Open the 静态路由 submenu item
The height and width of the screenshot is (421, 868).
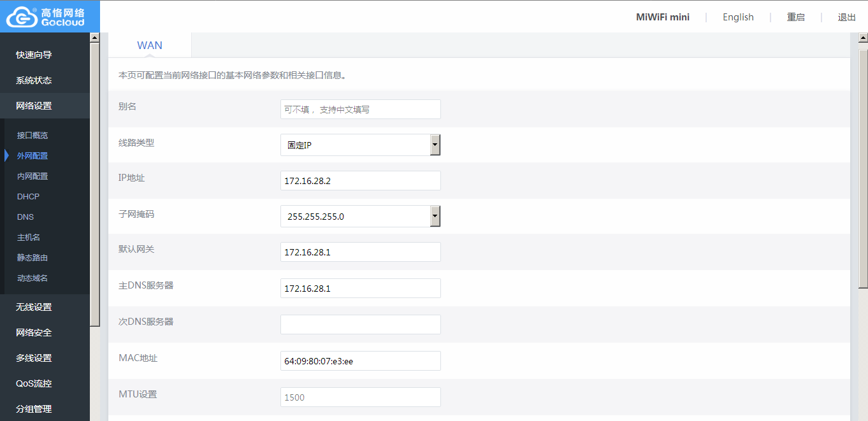click(x=33, y=258)
